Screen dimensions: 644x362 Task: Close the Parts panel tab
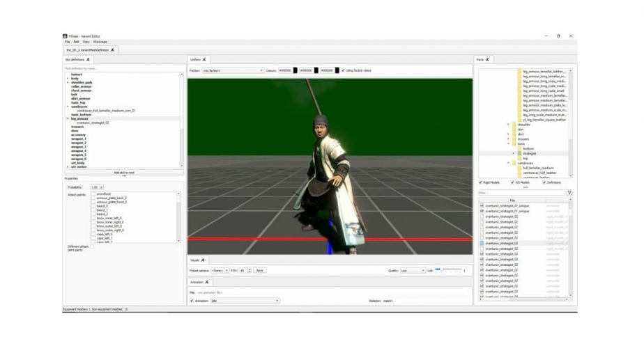(x=487, y=59)
